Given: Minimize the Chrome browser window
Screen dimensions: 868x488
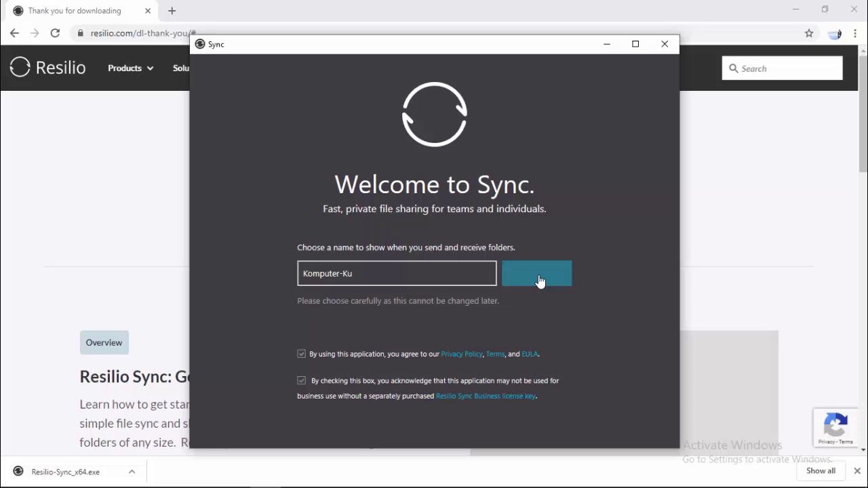Looking at the screenshot, I should pyautogui.click(x=796, y=9).
